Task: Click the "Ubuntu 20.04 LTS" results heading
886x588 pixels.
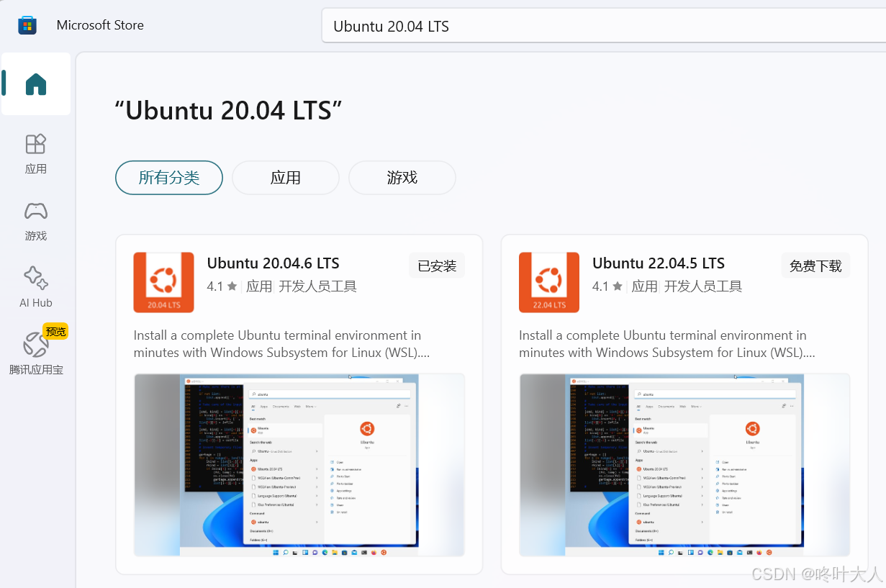Action: (228, 111)
